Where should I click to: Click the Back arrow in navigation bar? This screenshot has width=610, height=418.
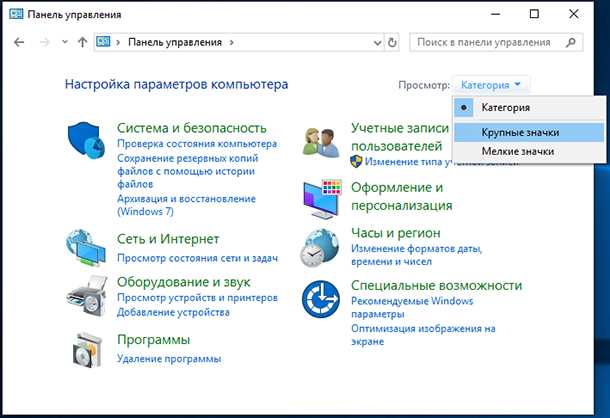pyautogui.click(x=19, y=42)
